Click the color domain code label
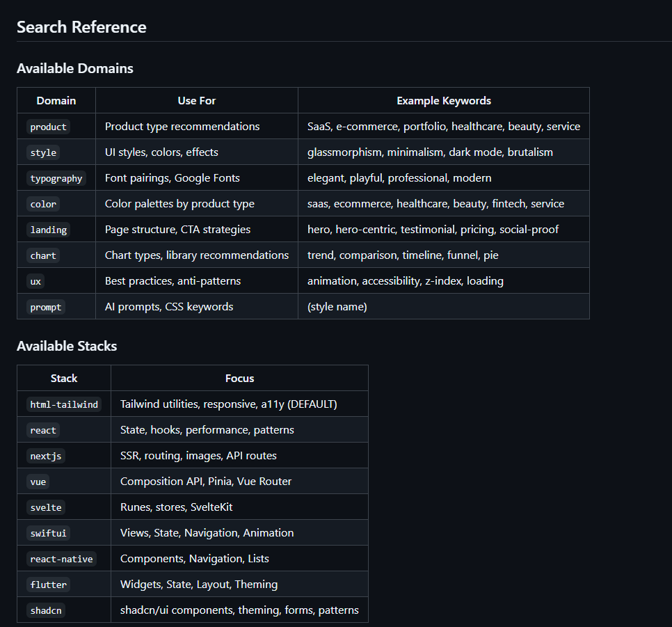This screenshot has height=627, width=672. click(43, 204)
